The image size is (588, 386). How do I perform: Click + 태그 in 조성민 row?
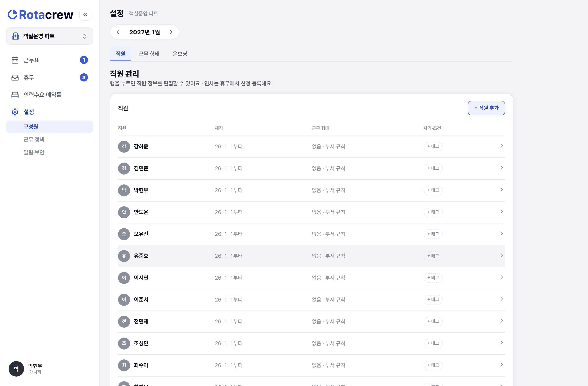(433, 343)
